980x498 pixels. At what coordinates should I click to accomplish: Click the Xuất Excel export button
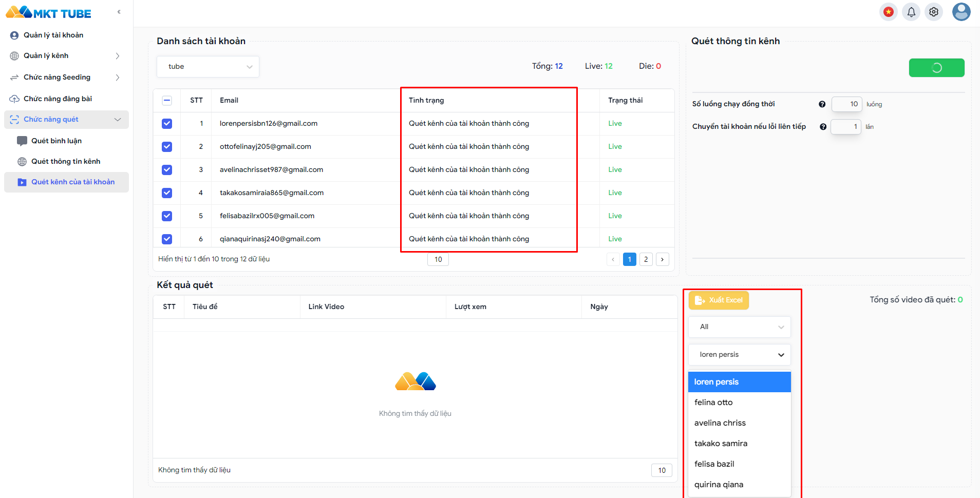click(x=719, y=300)
